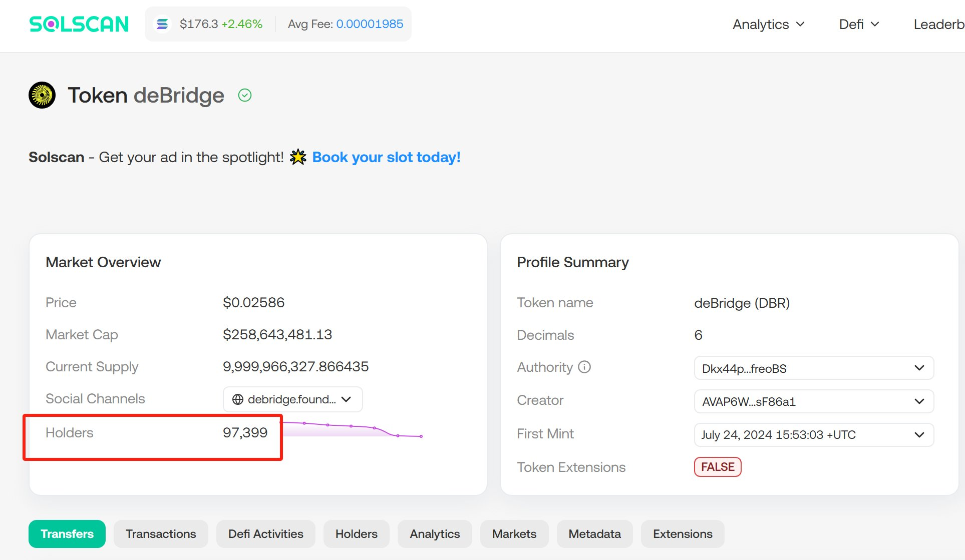
Task: Expand the First Mint date dropdown
Action: [x=919, y=434]
